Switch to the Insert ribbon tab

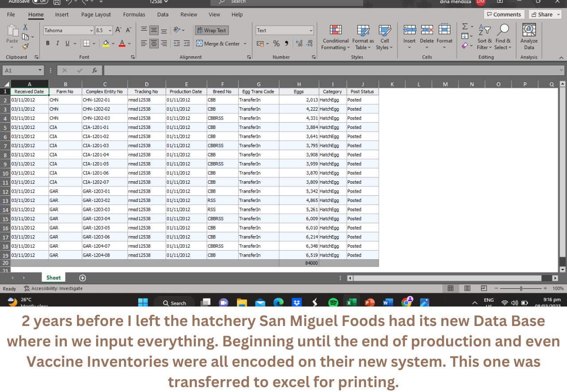[x=62, y=15]
